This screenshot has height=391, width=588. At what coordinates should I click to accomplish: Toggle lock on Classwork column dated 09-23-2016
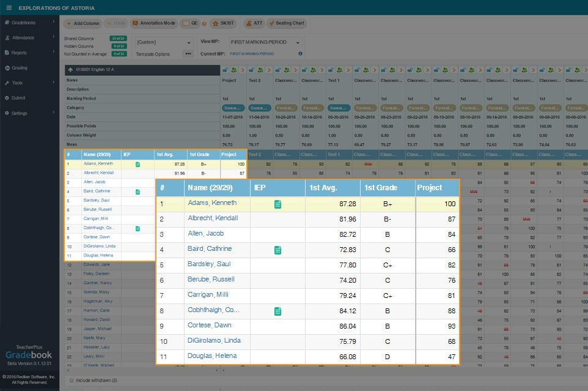click(x=384, y=70)
